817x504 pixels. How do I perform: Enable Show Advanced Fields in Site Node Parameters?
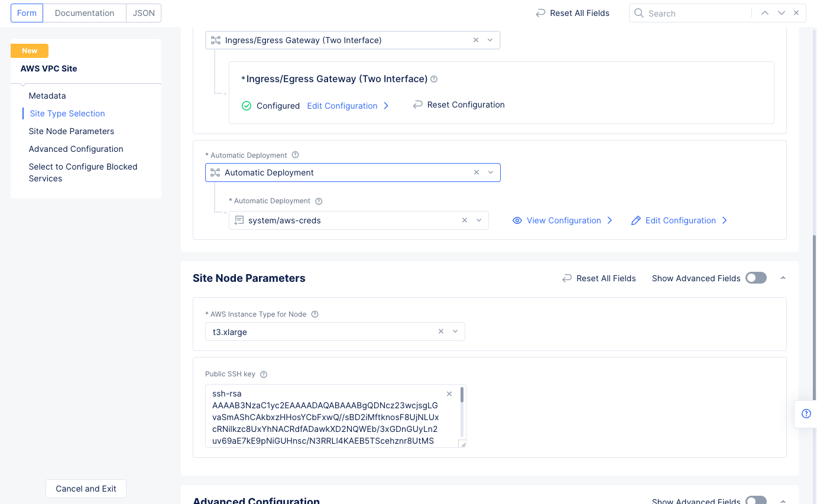756,278
